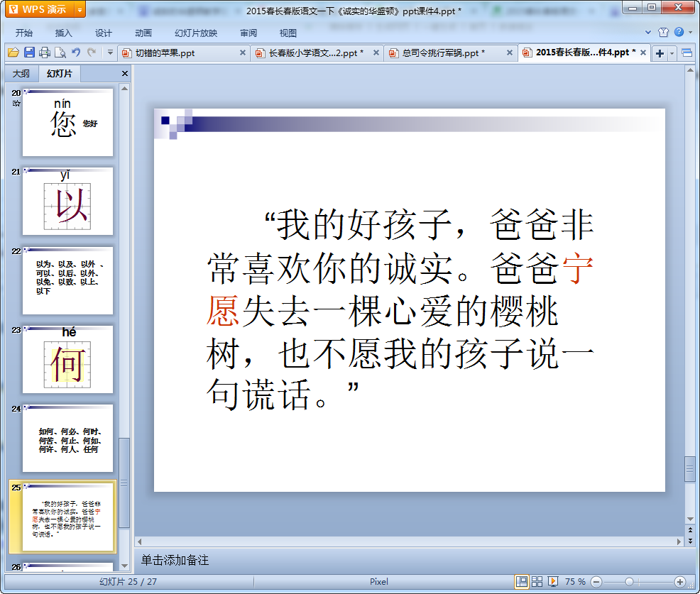
Task: Start slideshow from status bar icon
Action: click(552, 581)
